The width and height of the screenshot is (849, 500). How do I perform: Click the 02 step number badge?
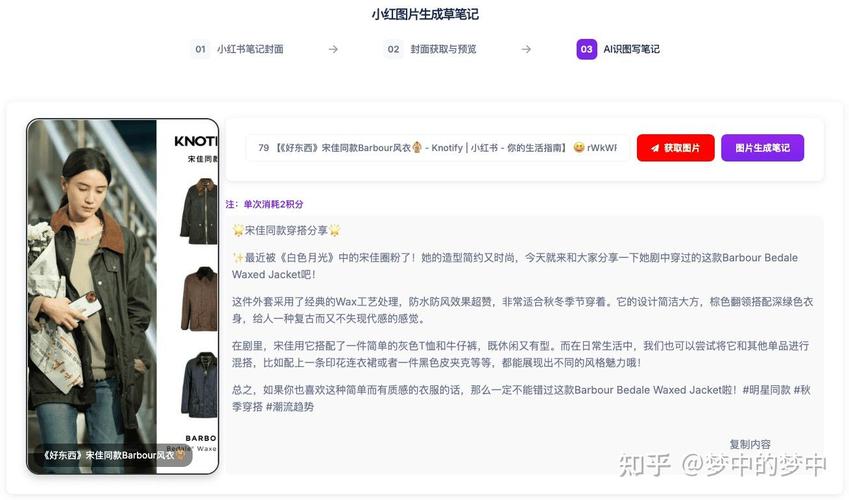393,49
